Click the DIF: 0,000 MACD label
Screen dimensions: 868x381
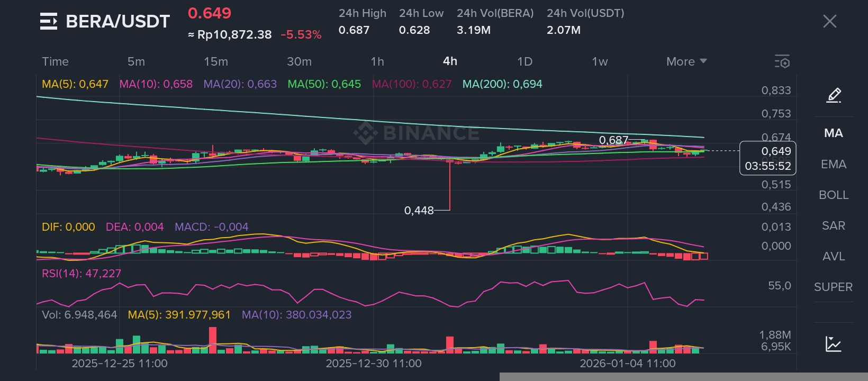[x=68, y=227]
